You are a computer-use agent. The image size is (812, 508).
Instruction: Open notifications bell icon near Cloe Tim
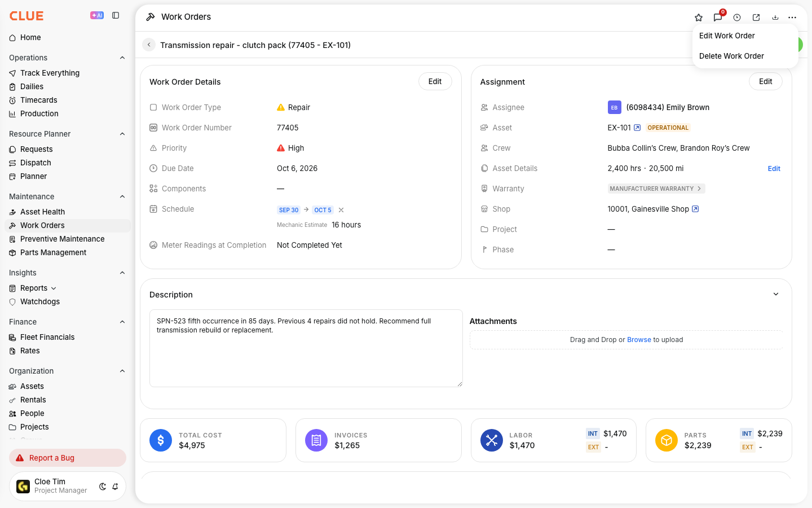point(115,487)
